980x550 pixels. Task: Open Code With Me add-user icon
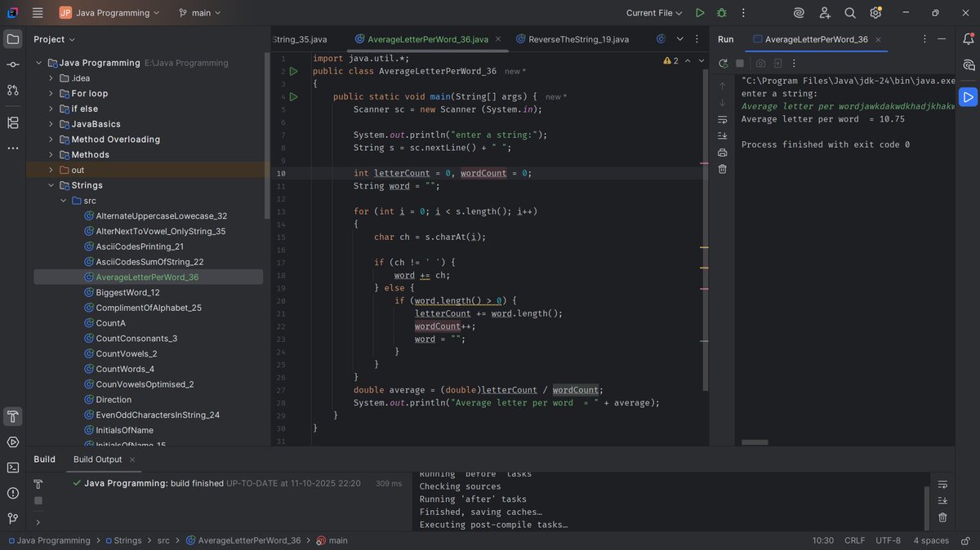coord(825,13)
